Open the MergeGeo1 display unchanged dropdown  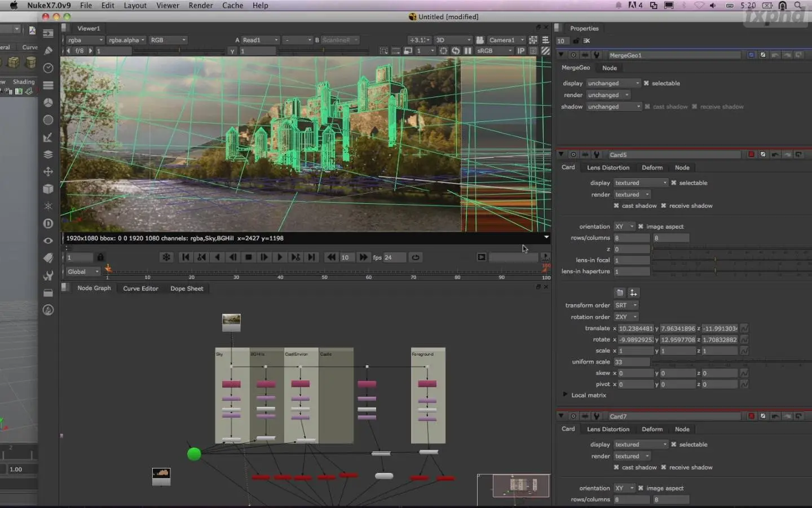[614, 84]
